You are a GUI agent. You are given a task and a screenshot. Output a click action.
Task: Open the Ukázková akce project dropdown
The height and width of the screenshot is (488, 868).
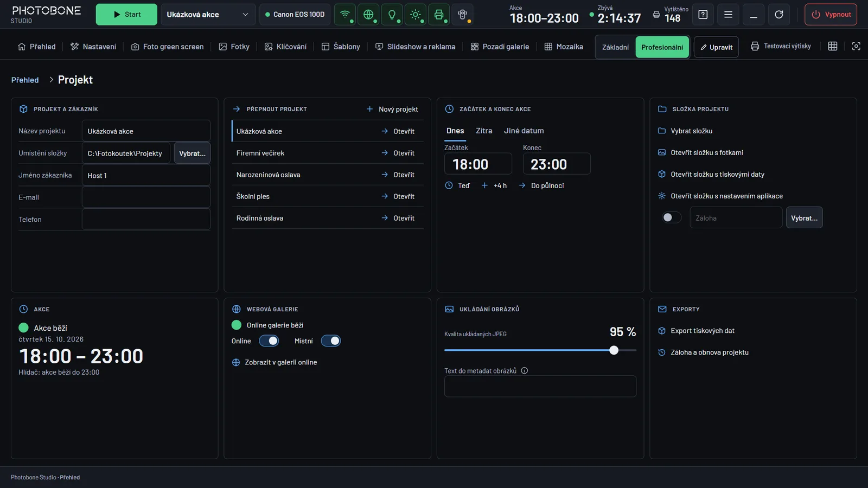pyautogui.click(x=208, y=15)
